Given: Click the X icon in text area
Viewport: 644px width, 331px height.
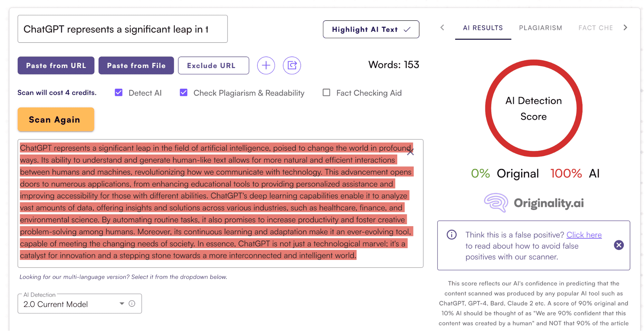Looking at the screenshot, I should coord(410,152).
